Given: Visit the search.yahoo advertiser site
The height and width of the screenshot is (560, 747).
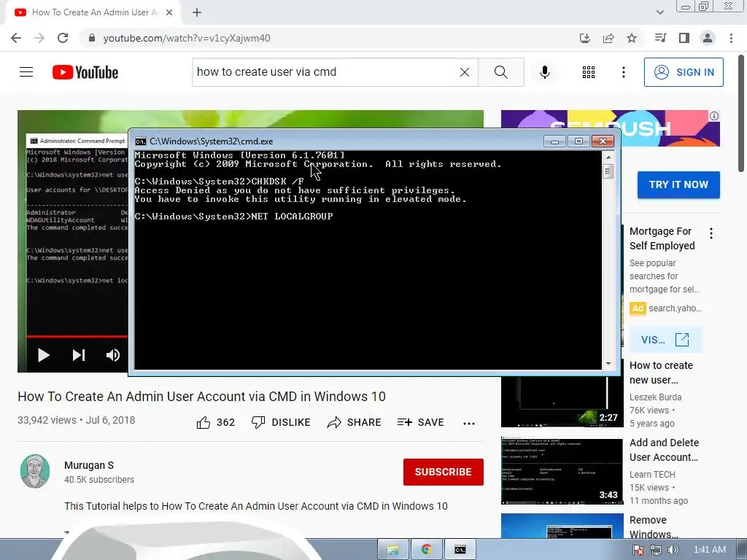Looking at the screenshot, I should 665,340.
